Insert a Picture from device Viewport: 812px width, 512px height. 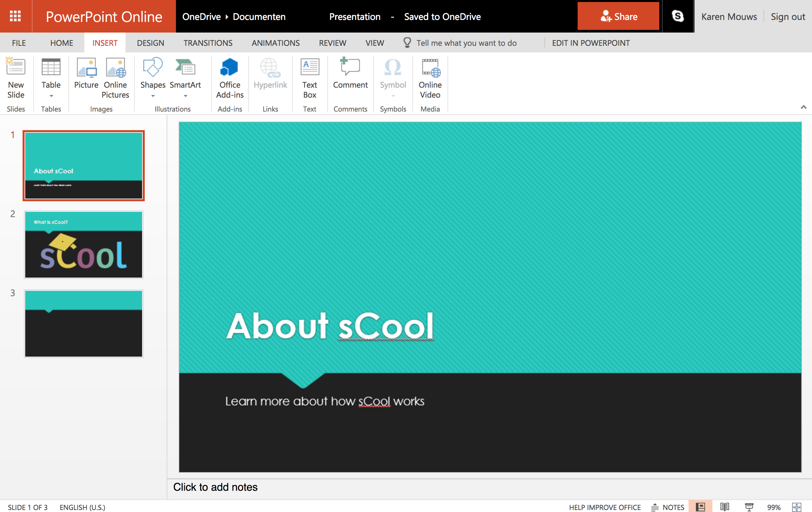pos(86,73)
